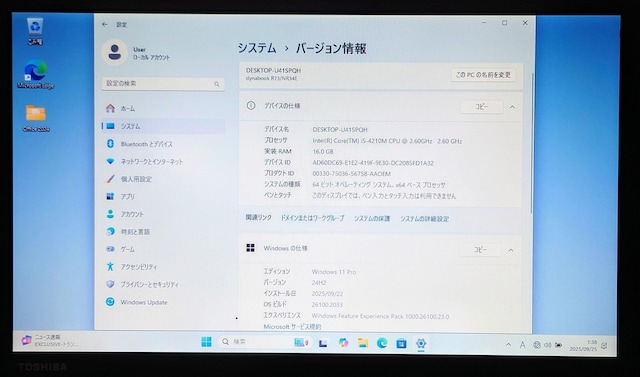640x377 pixels.
Task: Click the battery tray icon
Action: [558, 345]
